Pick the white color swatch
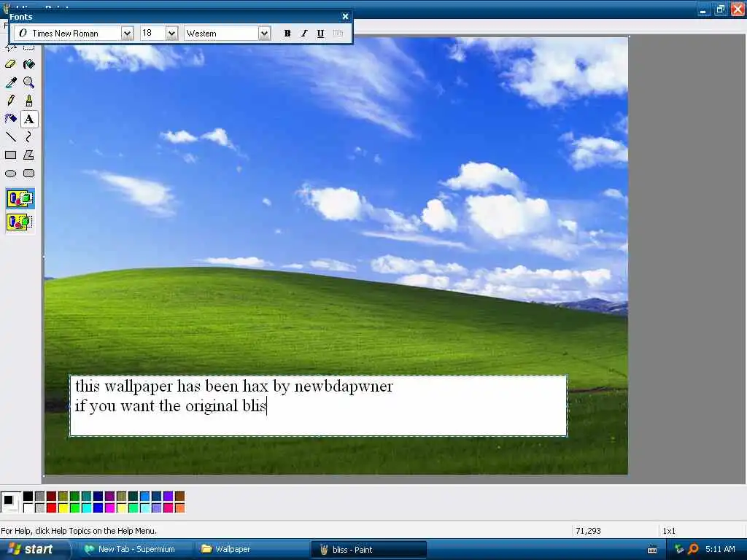This screenshot has width=747, height=560. (x=28, y=508)
